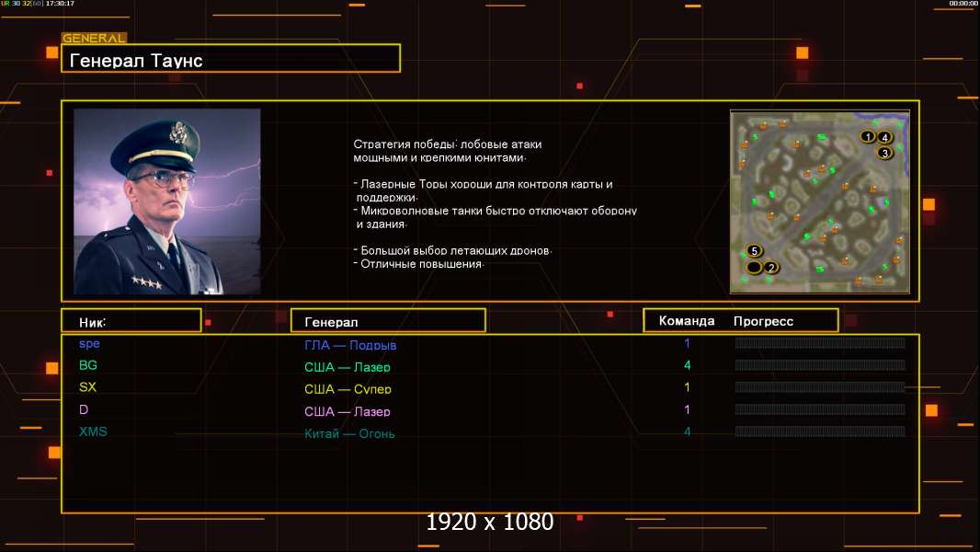Click 'США — Лазер' entry in D row

348,411
